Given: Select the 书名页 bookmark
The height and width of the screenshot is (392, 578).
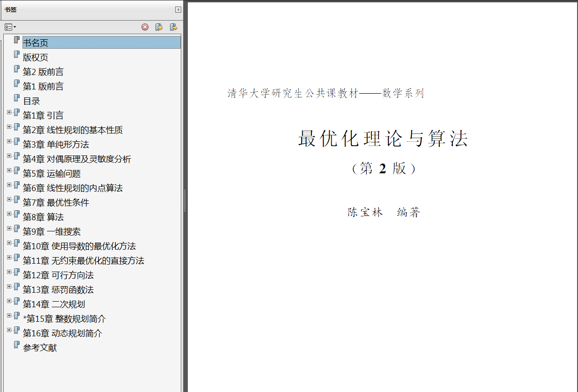Looking at the screenshot, I should click(102, 43).
